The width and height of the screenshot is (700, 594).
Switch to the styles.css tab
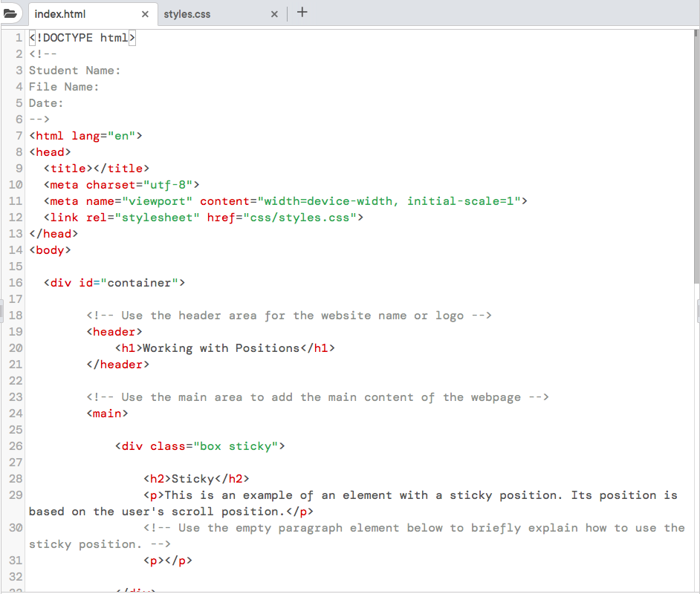187,14
